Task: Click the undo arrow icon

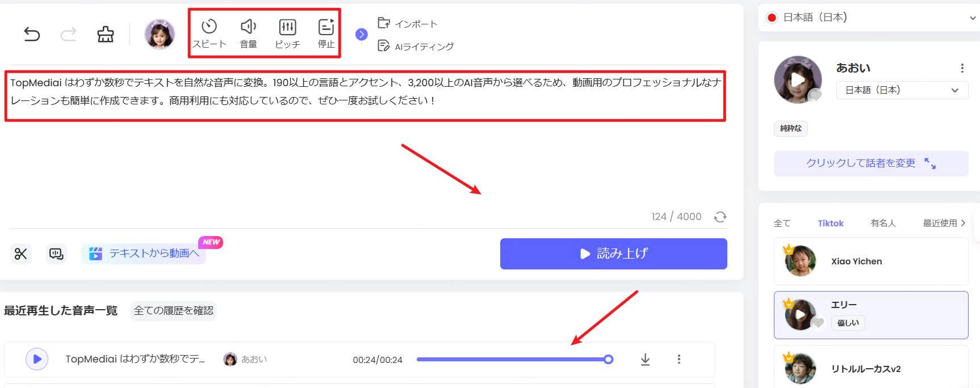Action: click(x=32, y=35)
